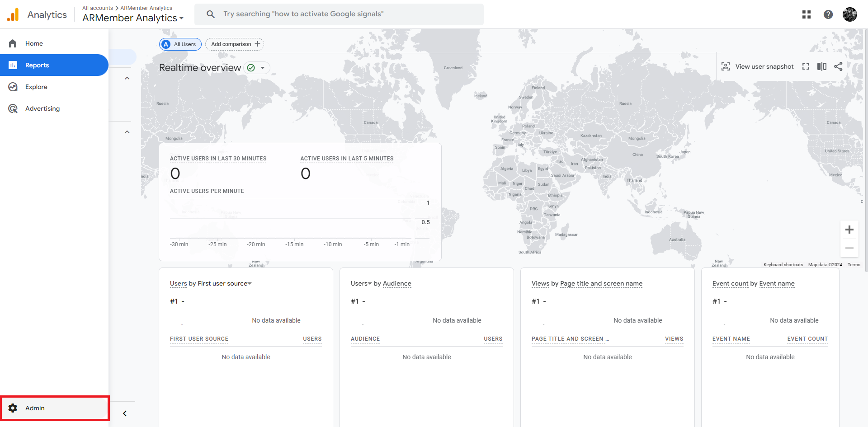Click the Google Analytics logo
Image resolution: width=868 pixels, height=427 pixels.
click(x=13, y=14)
